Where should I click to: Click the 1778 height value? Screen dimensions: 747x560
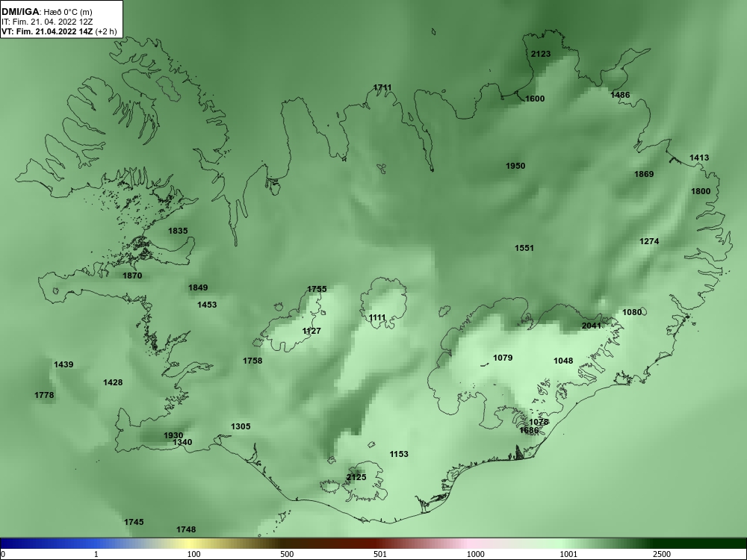point(44,395)
